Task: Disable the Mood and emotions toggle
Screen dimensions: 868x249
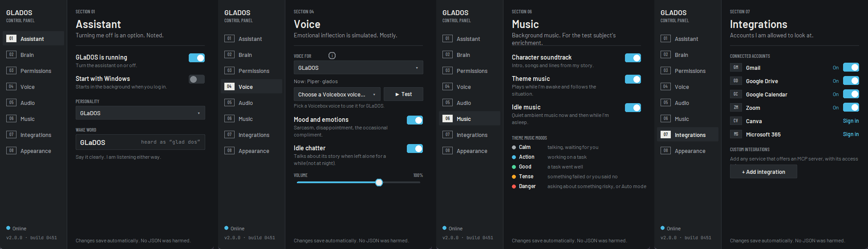Action: (x=415, y=120)
